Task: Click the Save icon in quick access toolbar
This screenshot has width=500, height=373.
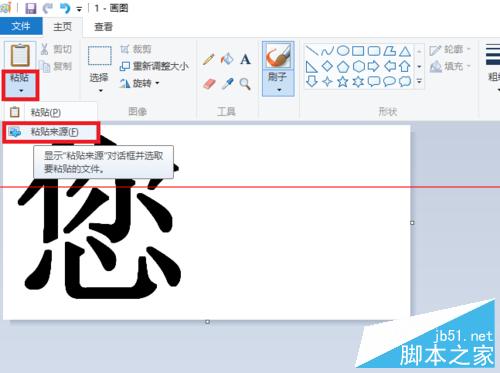Action: click(31, 8)
